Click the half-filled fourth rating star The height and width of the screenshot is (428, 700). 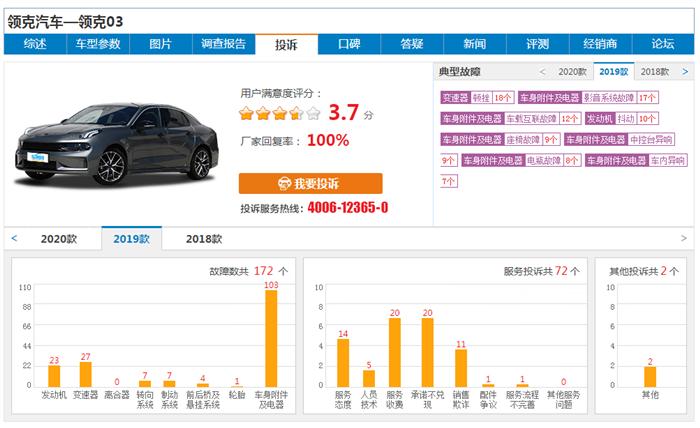[x=296, y=113]
